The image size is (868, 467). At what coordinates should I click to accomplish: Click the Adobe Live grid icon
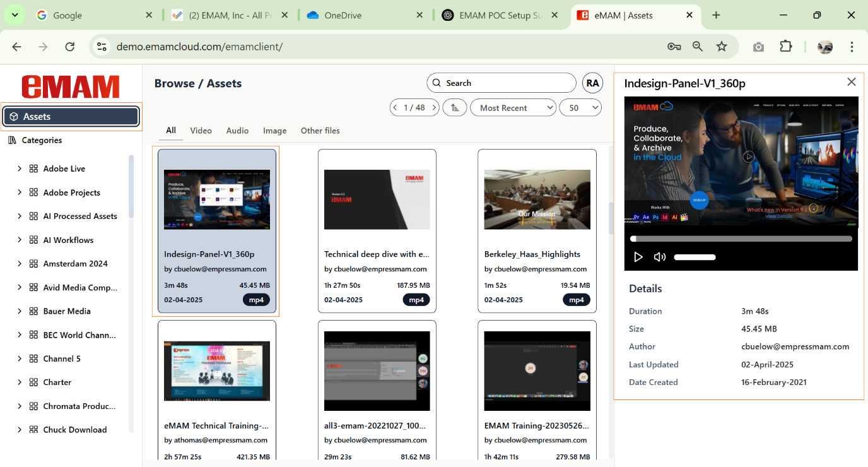click(x=34, y=168)
